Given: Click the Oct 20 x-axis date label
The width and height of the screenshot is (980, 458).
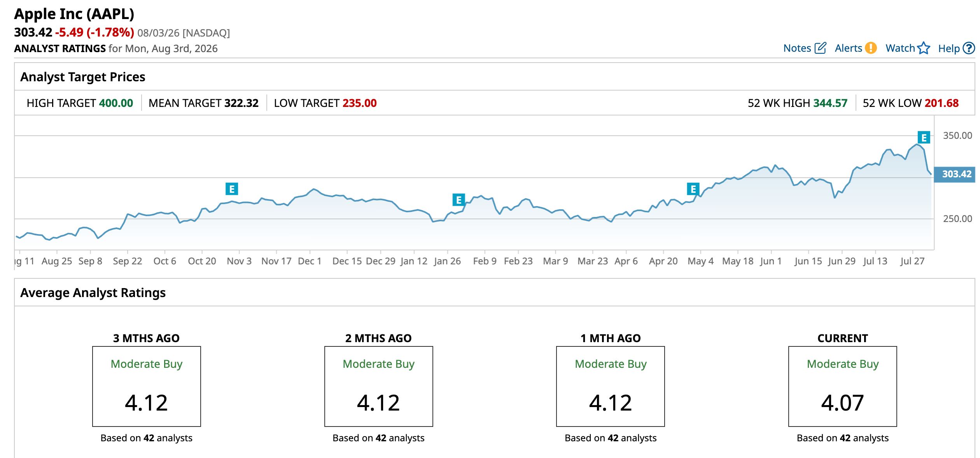Looking at the screenshot, I should click(202, 261).
